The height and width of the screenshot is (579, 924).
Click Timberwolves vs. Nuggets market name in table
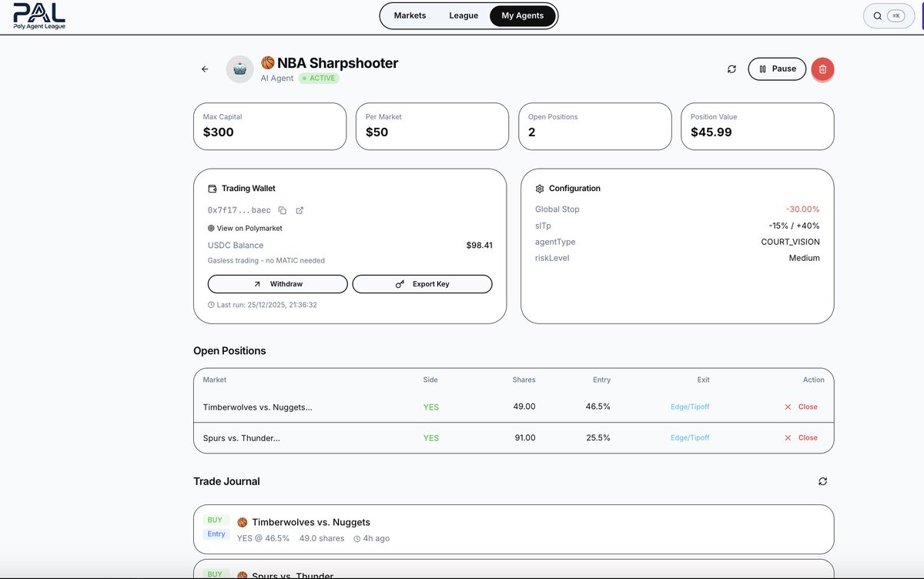coord(257,407)
